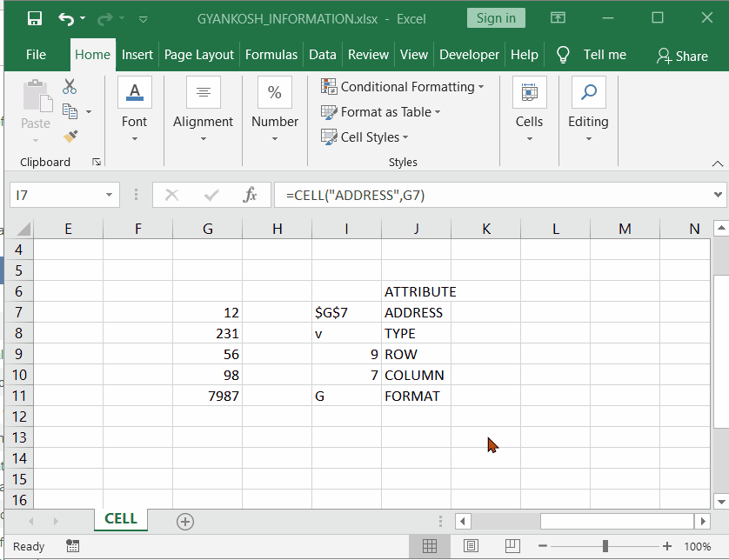729x560 pixels.
Task: Select the CELL sheet tab
Action: coord(120,518)
